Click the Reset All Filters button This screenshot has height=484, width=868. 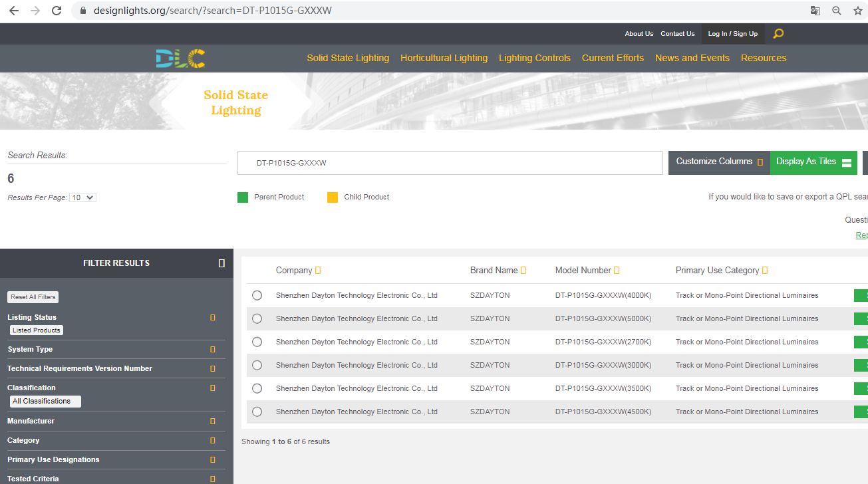[33, 297]
